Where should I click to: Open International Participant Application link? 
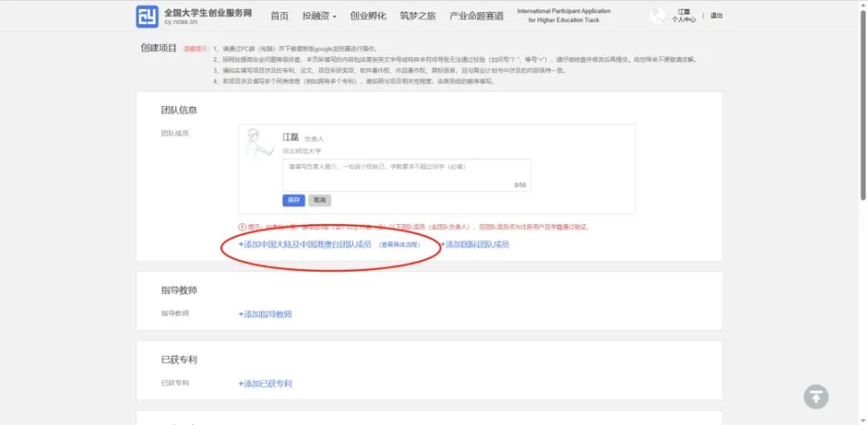pos(563,15)
